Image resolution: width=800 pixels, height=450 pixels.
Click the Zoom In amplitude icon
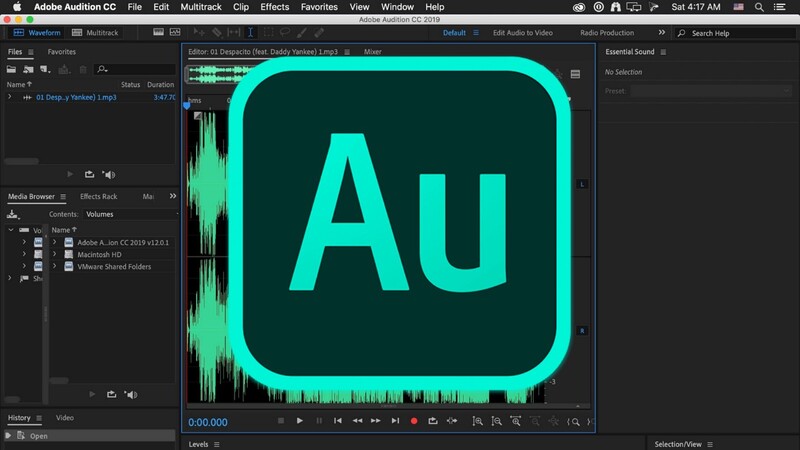pyautogui.click(x=477, y=421)
